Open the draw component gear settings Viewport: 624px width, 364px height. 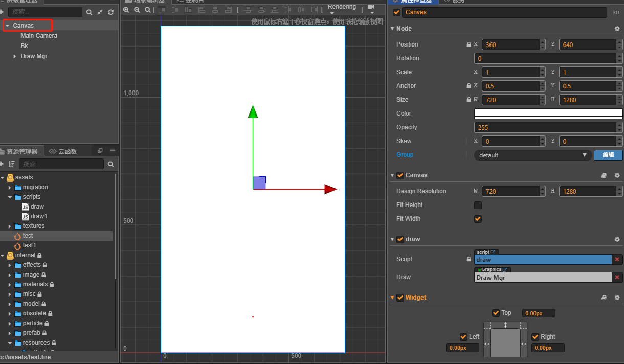click(x=617, y=239)
